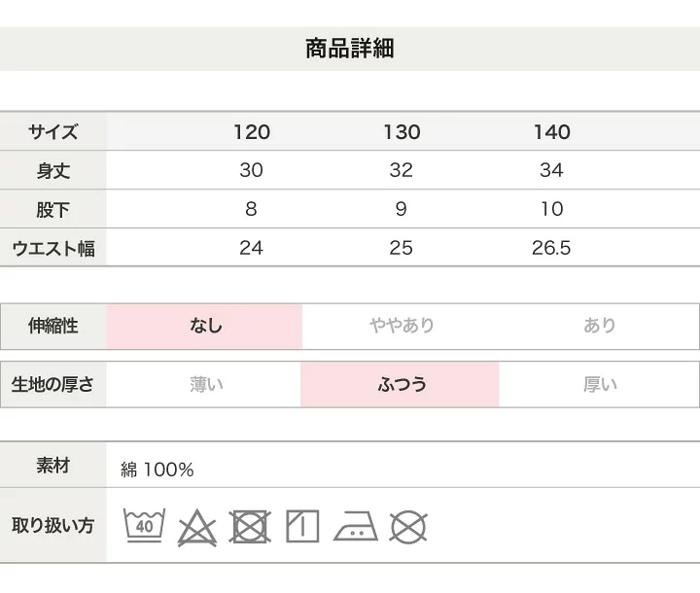Click the line-dry square icon
Viewport: 700px width, 593px height.
[x=302, y=526]
